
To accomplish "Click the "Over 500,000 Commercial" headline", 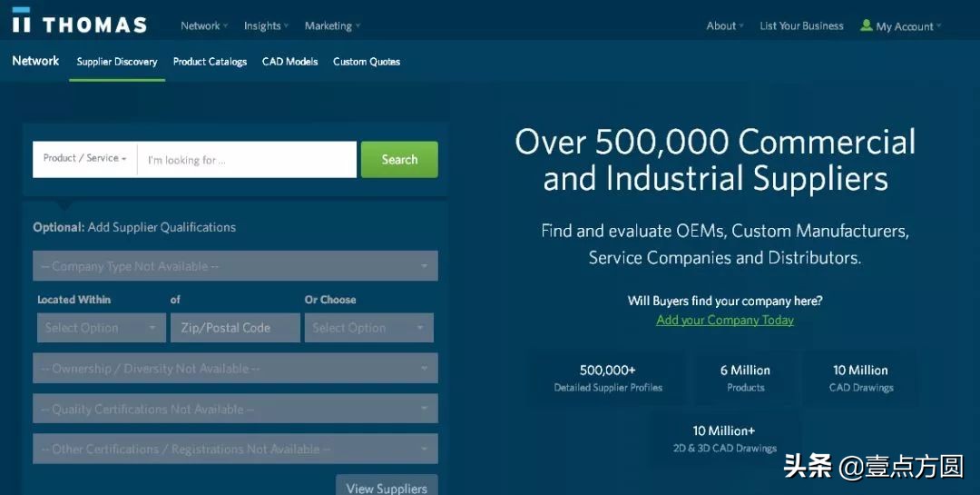I will pos(715,142).
